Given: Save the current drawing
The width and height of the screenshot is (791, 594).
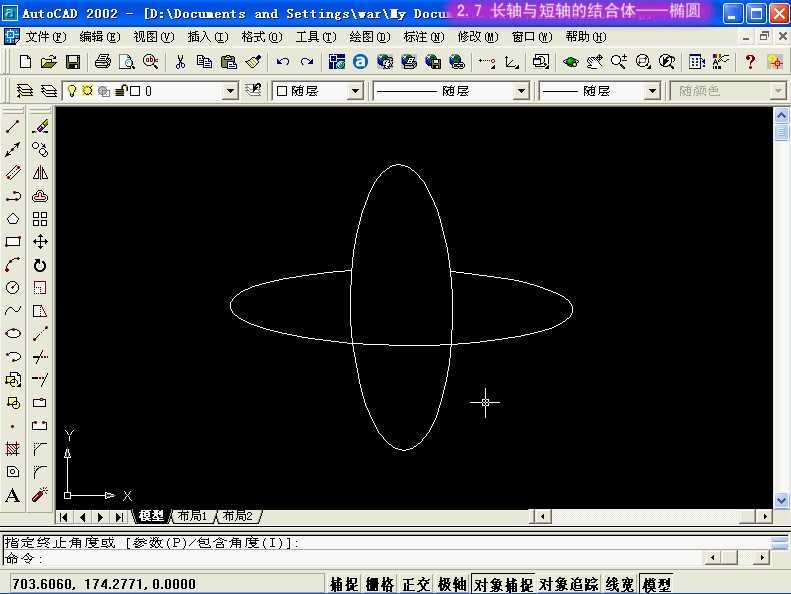Looking at the screenshot, I should tap(73, 62).
